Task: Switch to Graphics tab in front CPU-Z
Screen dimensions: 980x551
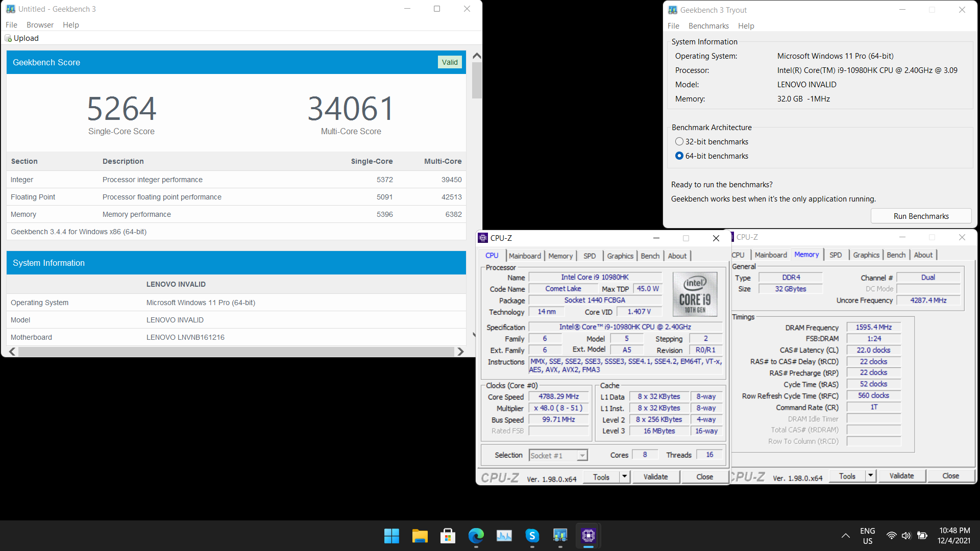Action: click(x=620, y=256)
